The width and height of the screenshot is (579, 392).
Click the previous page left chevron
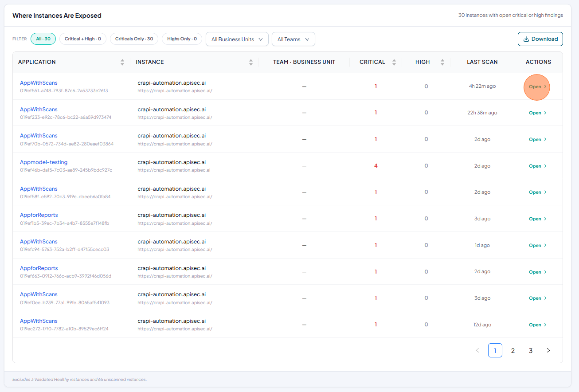(x=477, y=350)
